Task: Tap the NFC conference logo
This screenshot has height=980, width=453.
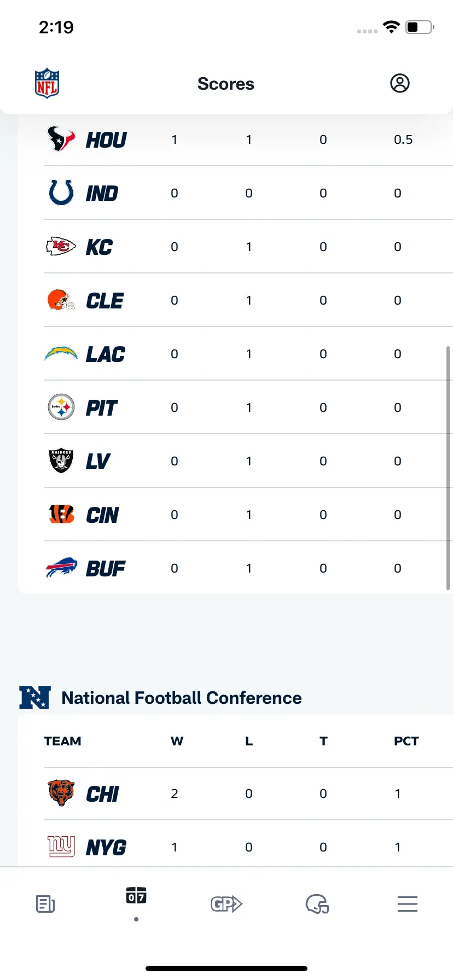Action: [x=35, y=697]
